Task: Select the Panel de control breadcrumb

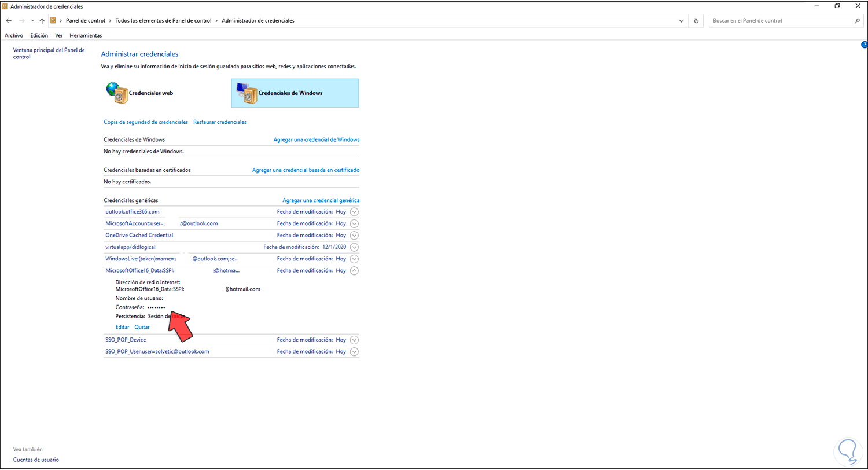Action: 86,21
